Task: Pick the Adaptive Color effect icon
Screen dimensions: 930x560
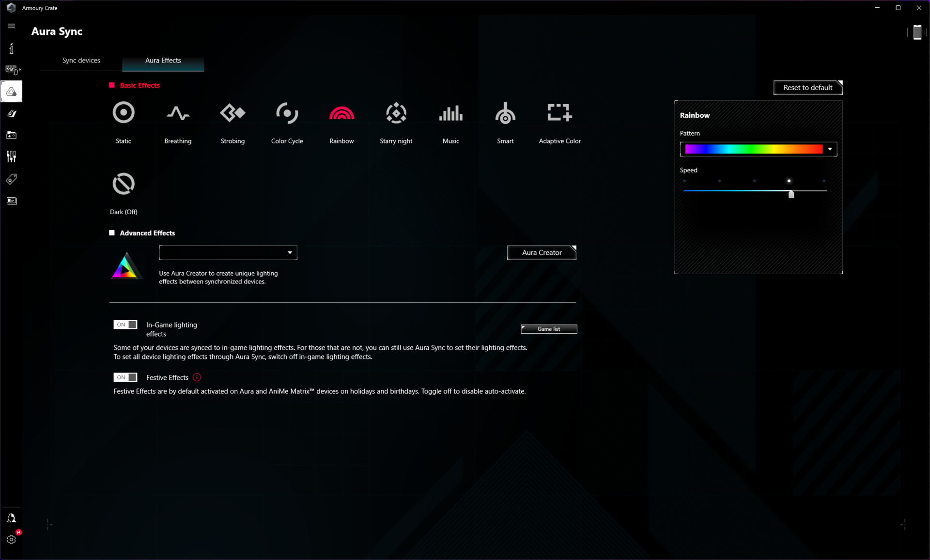Action: [x=559, y=113]
